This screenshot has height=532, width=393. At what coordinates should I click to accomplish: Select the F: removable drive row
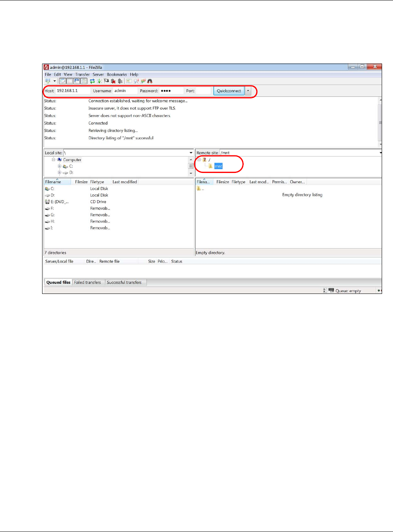(119, 208)
